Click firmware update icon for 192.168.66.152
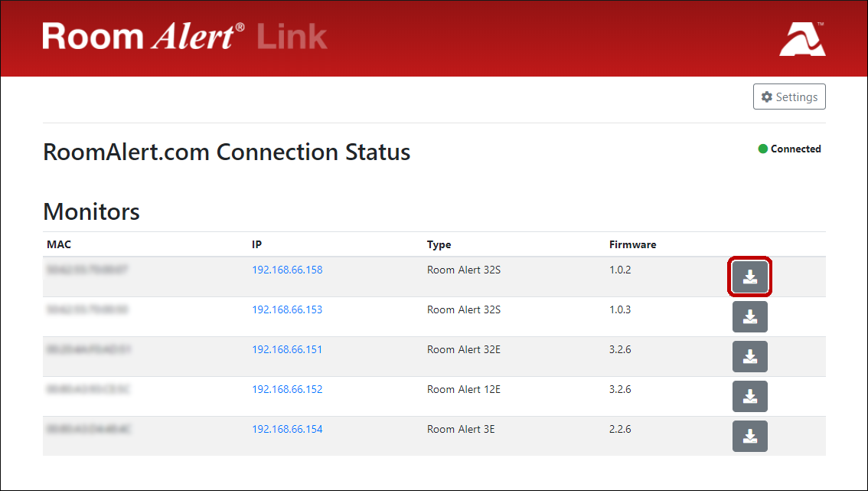 click(749, 397)
